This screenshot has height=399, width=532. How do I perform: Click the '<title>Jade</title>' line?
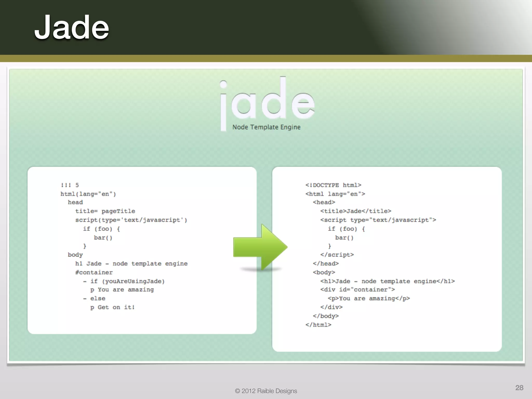coord(356,211)
